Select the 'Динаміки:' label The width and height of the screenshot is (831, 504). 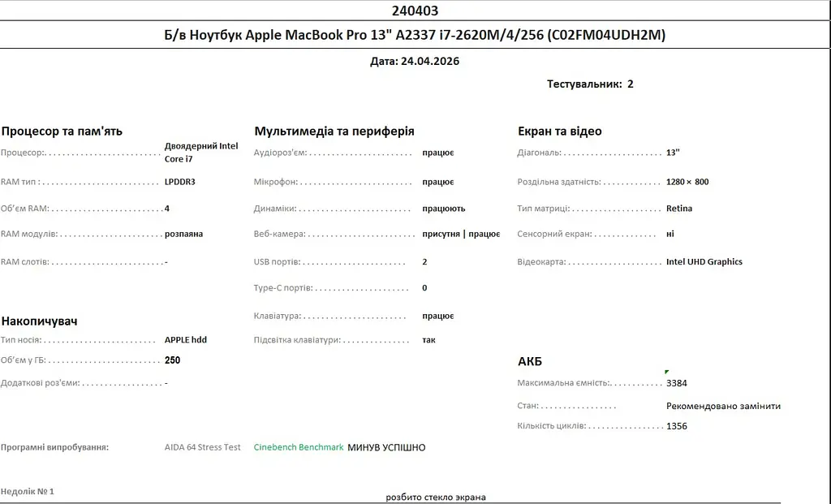275,209
